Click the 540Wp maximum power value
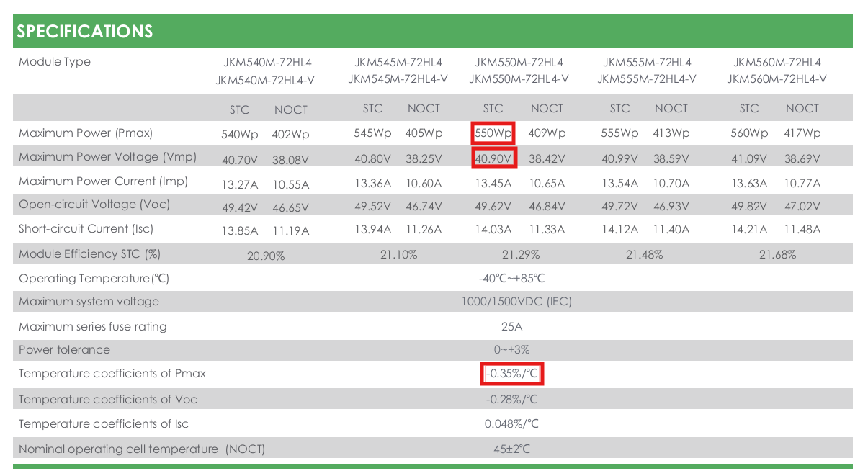 coord(239,135)
